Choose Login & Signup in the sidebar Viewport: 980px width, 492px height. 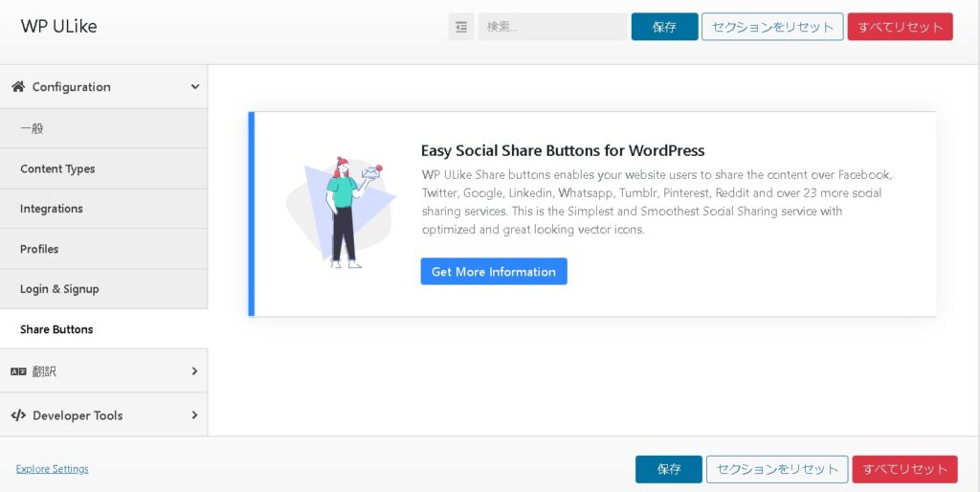click(59, 289)
